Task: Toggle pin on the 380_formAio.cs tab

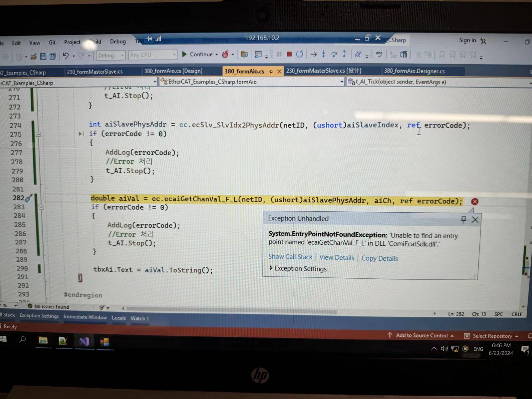Action: tap(271, 71)
